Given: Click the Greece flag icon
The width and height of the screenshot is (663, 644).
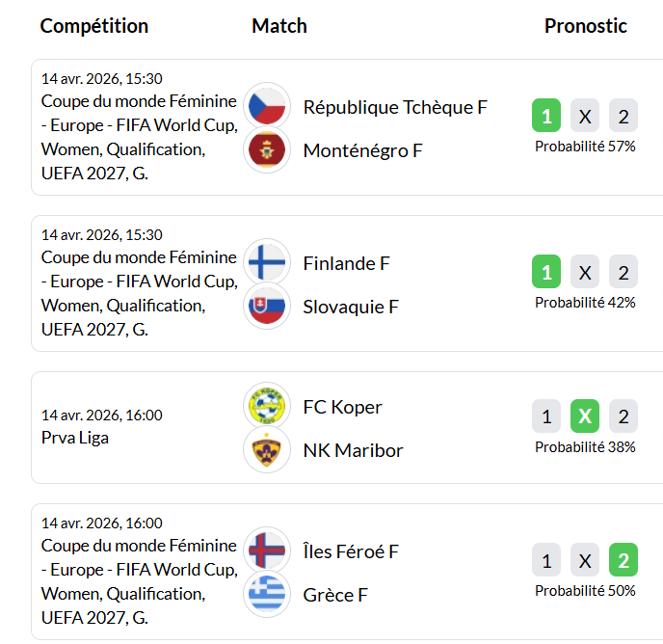Looking at the screenshot, I should tap(267, 595).
